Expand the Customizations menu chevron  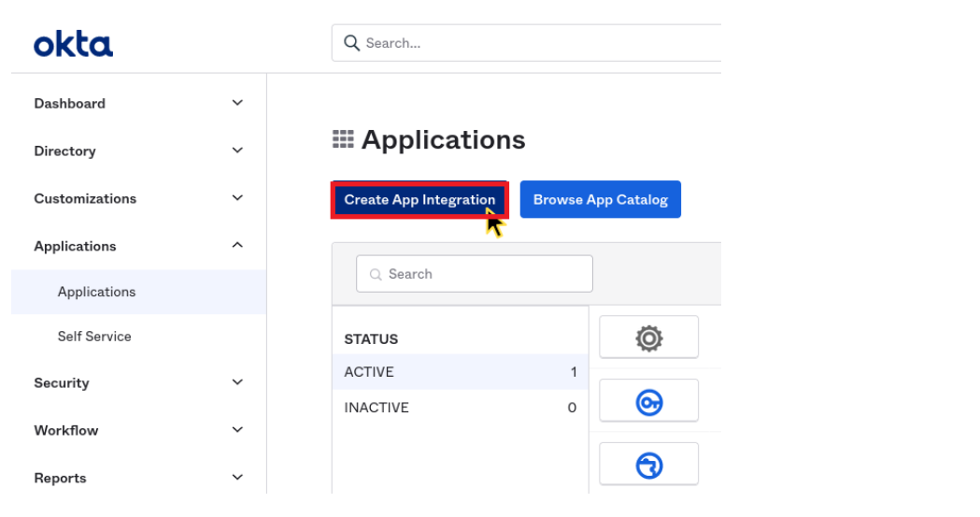coord(237,197)
